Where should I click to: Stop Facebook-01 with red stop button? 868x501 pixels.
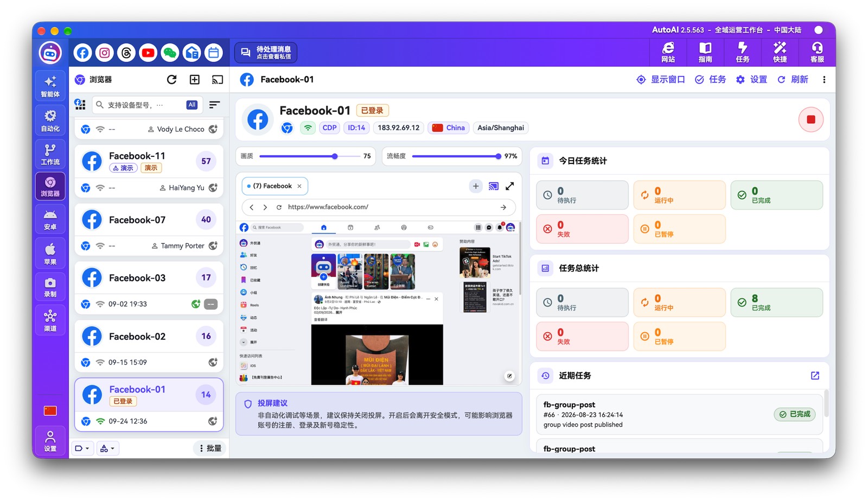pos(810,119)
